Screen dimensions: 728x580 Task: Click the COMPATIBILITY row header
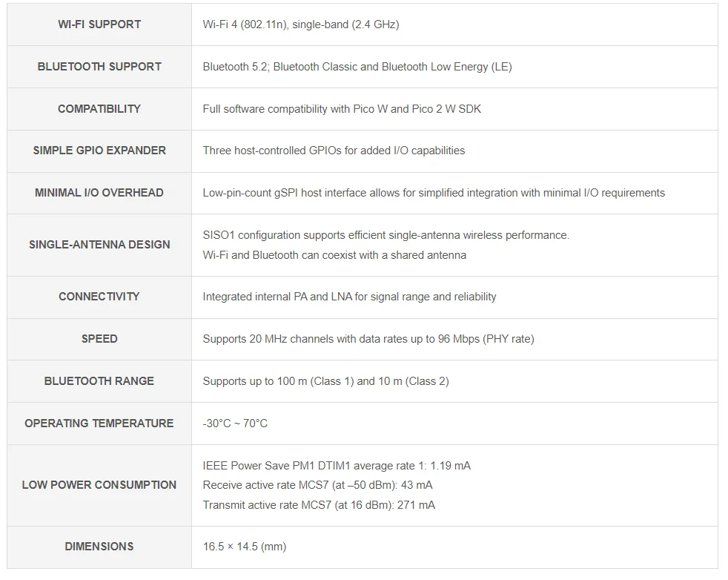pyautogui.click(x=99, y=109)
